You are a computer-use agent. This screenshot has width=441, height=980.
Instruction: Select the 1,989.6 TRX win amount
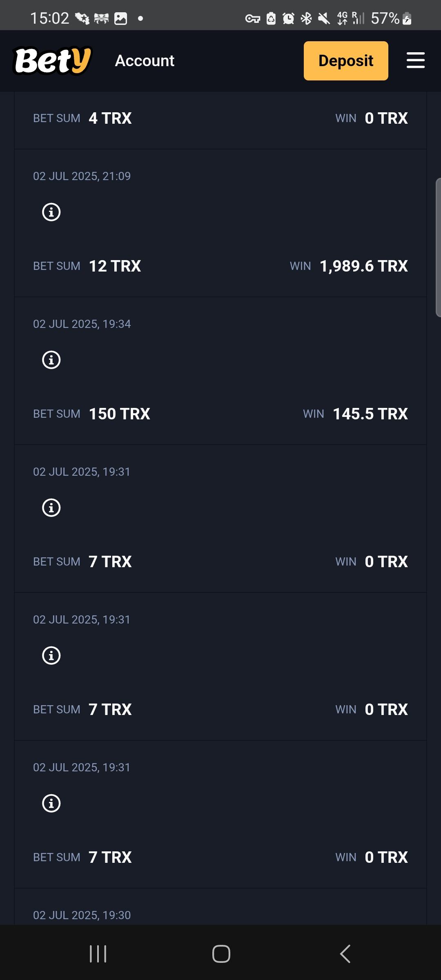(x=363, y=266)
